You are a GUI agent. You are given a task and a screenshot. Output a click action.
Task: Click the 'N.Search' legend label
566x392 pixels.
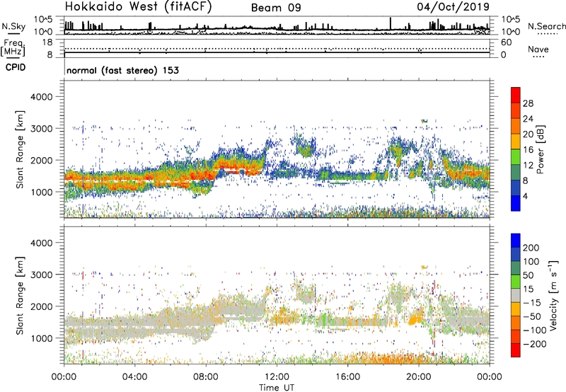click(546, 26)
